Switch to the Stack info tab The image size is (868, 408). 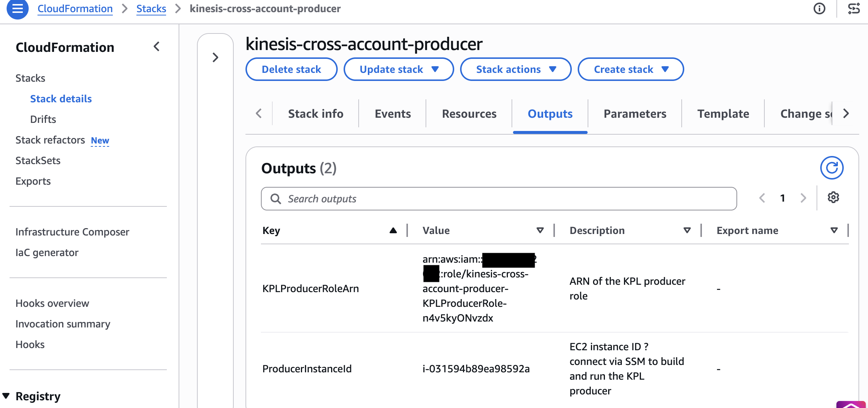click(x=316, y=114)
